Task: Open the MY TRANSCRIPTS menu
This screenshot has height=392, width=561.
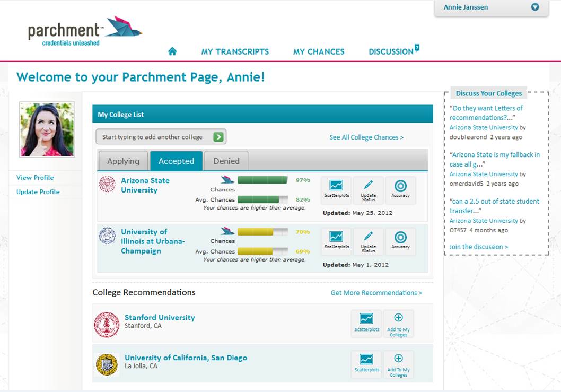Action: (x=235, y=51)
